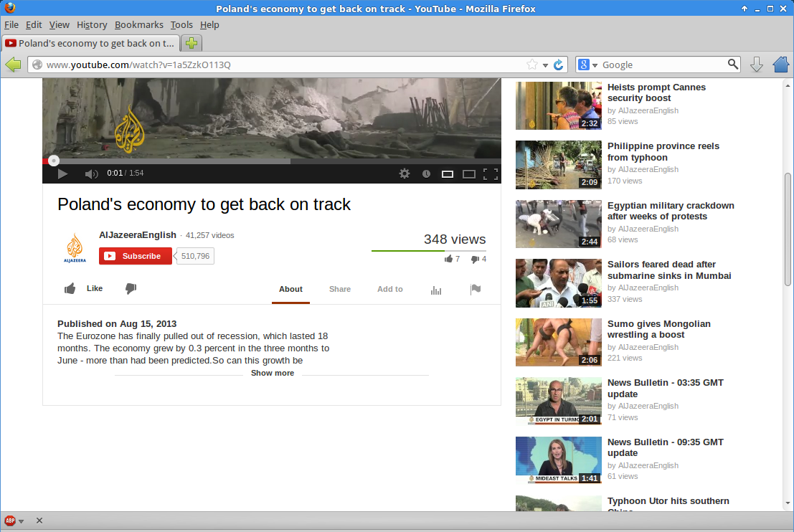Image resolution: width=794 pixels, height=532 pixels.
Task: Reload the current page
Action: pos(559,65)
